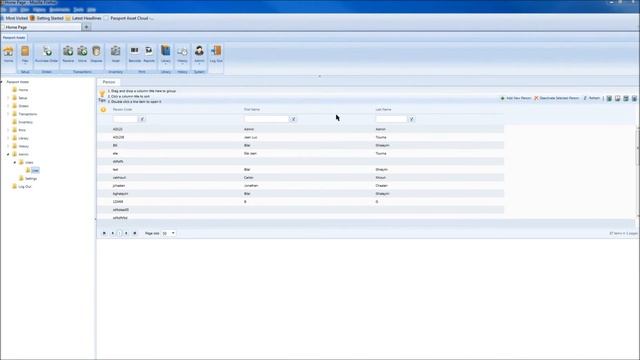Open the Latest Headlines bookmark
This screenshot has height=360, width=640.
pyautogui.click(x=83, y=18)
